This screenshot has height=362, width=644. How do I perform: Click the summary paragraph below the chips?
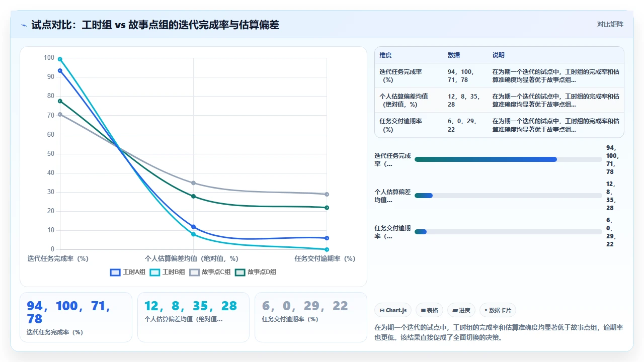click(499, 332)
